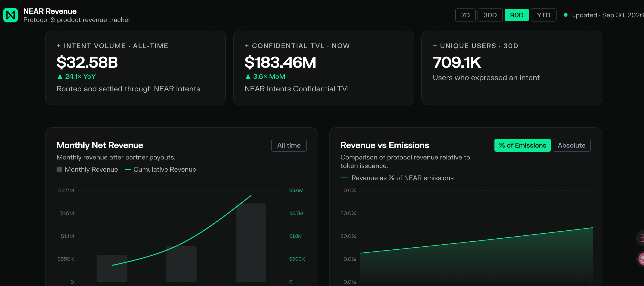Viewport: 644px width, 286px height.
Task: Click the pink grid widget icon at right edge
Action: [x=642, y=238]
